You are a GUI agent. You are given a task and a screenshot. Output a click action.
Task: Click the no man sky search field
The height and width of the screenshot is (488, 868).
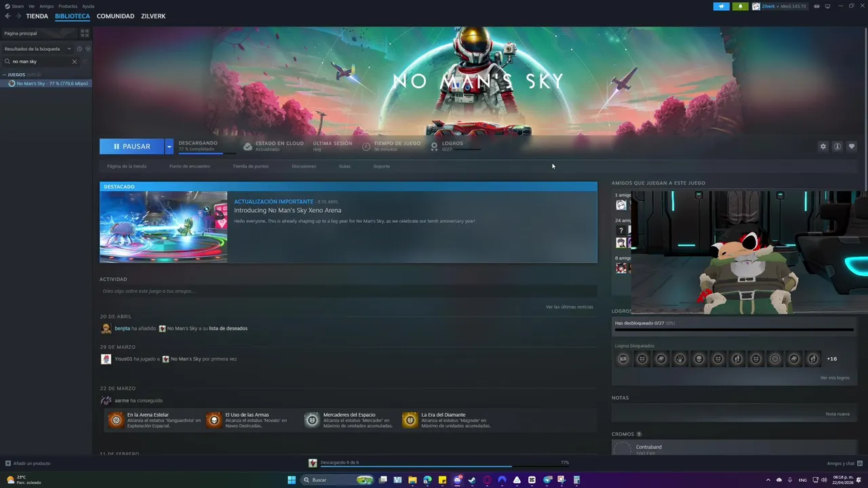pos(41,62)
